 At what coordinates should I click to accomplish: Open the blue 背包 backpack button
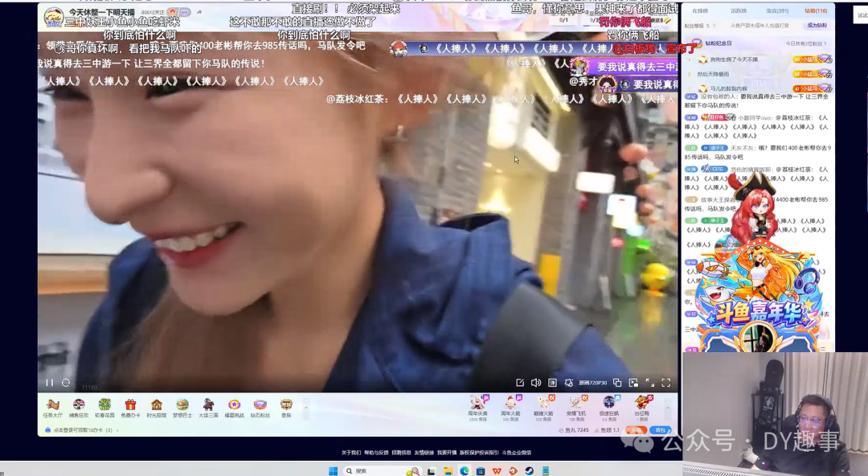[x=661, y=430]
